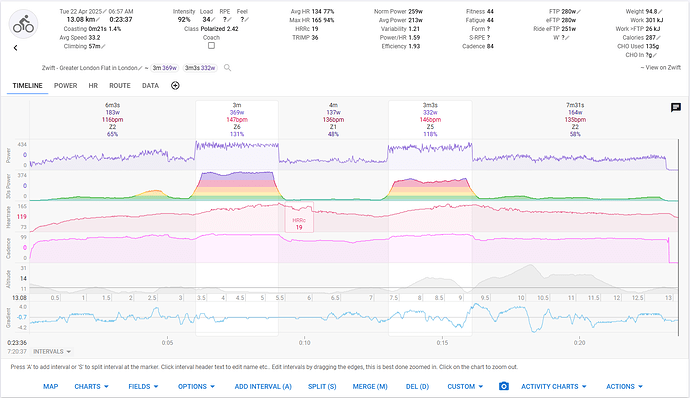Click the 6m3s 183w interval header
The width and height of the screenshot is (690, 398).
tap(112, 119)
